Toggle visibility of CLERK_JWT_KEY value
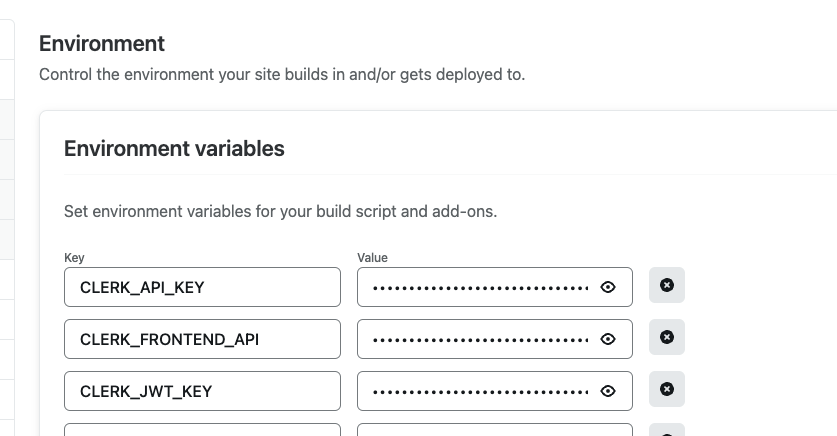 tap(607, 391)
